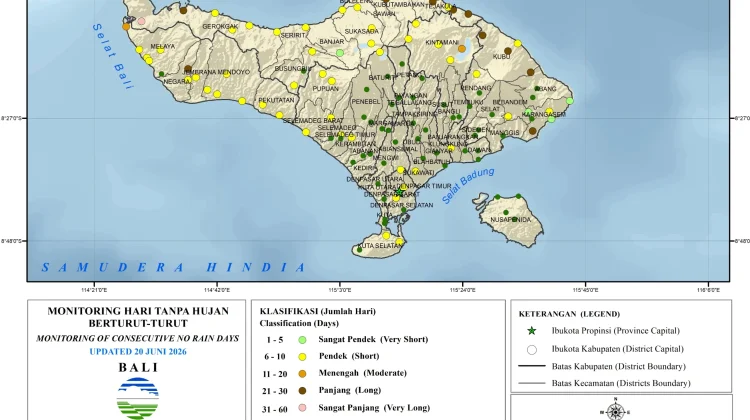Click the Selat Bali label
750x420 pixels.
(112, 56)
